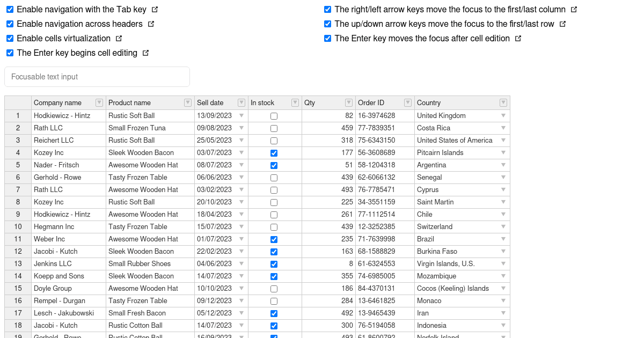Toggle In stock checkbox for Rustic Soft Ball row 1
This screenshot has width=644, height=338.
[274, 116]
